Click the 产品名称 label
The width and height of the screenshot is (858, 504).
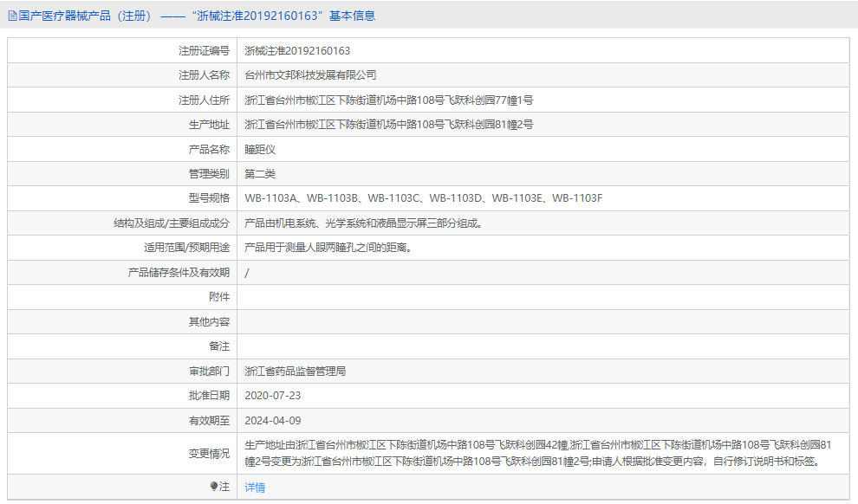click(x=209, y=149)
